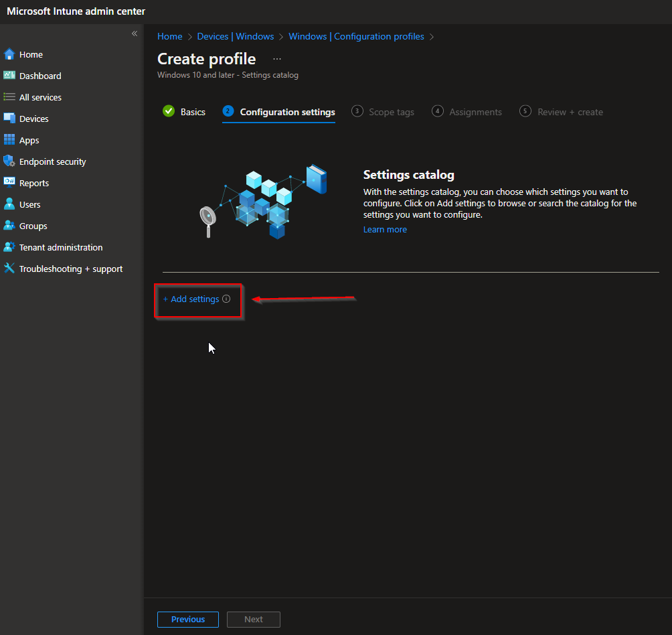
Task: Click the Dashboard chart icon
Action: (x=9, y=76)
